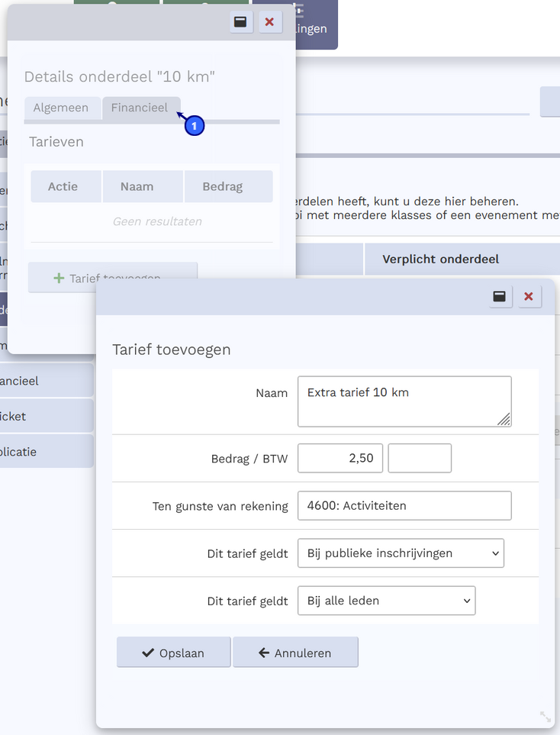The image size is (560, 735).
Task: Select the Financieel tab
Action: [x=140, y=108]
